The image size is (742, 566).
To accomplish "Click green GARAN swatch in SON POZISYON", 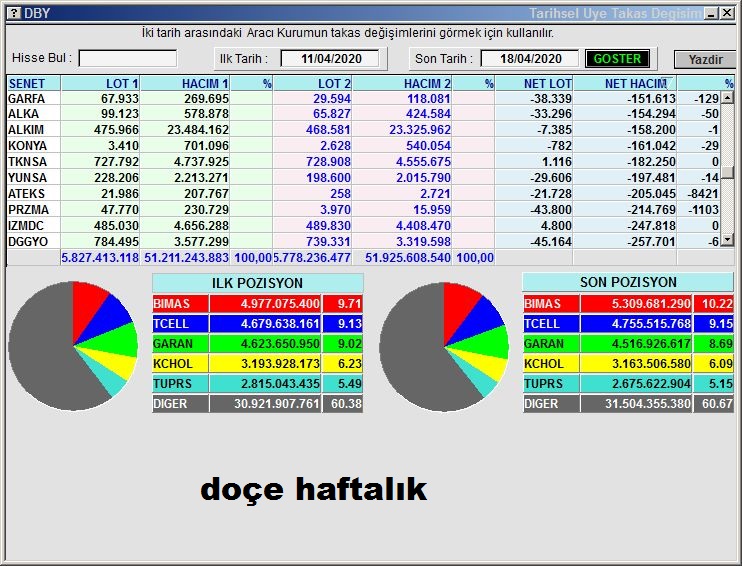I will pyautogui.click(x=551, y=344).
